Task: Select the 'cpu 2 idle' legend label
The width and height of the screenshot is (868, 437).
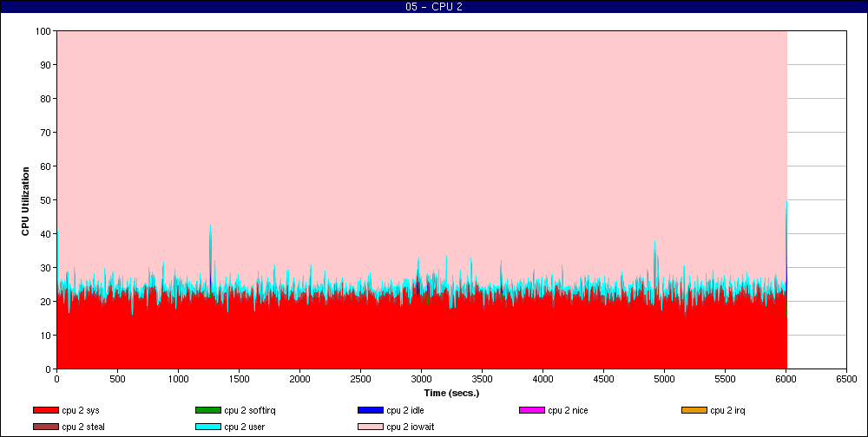Action: tap(405, 410)
